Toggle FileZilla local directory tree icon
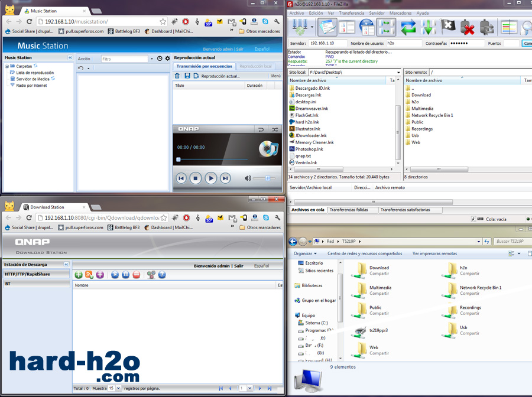The image size is (532, 397). [347, 27]
